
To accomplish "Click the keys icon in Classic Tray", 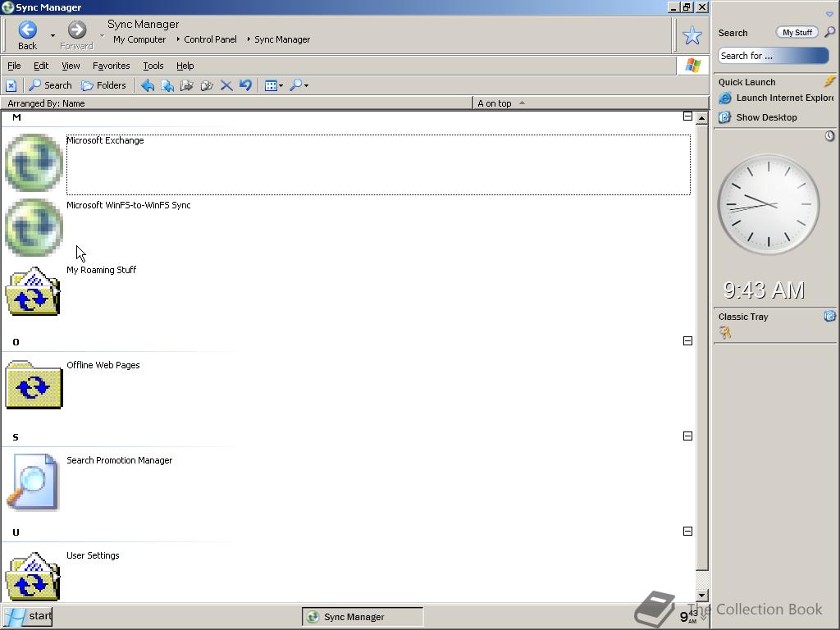I will pyautogui.click(x=725, y=333).
